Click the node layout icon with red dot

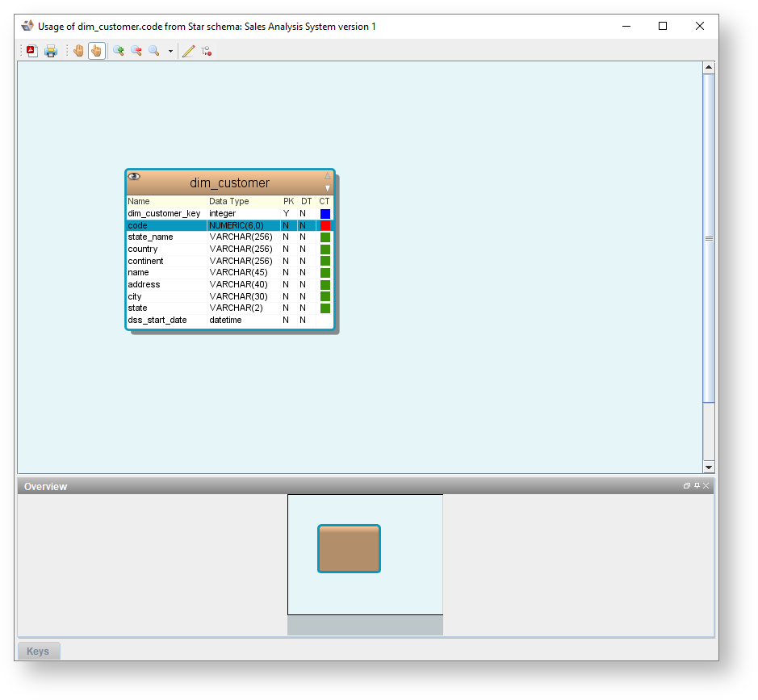(207, 51)
